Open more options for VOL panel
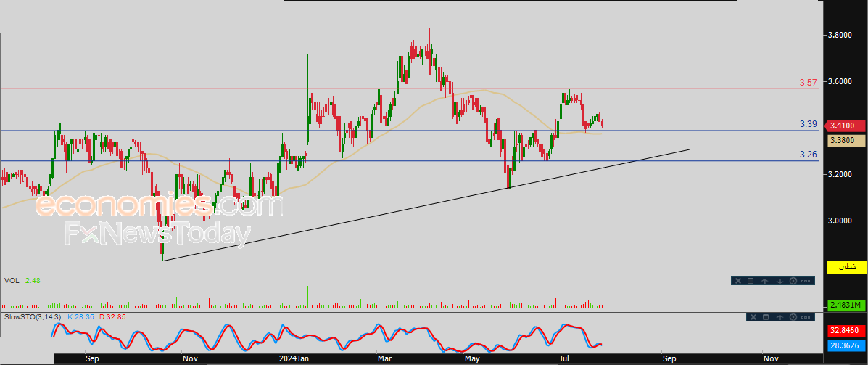 pyautogui.click(x=806, y=281)
